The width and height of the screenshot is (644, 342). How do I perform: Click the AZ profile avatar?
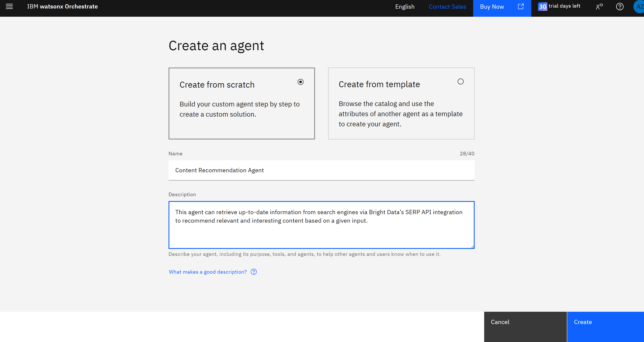[639, 7]
